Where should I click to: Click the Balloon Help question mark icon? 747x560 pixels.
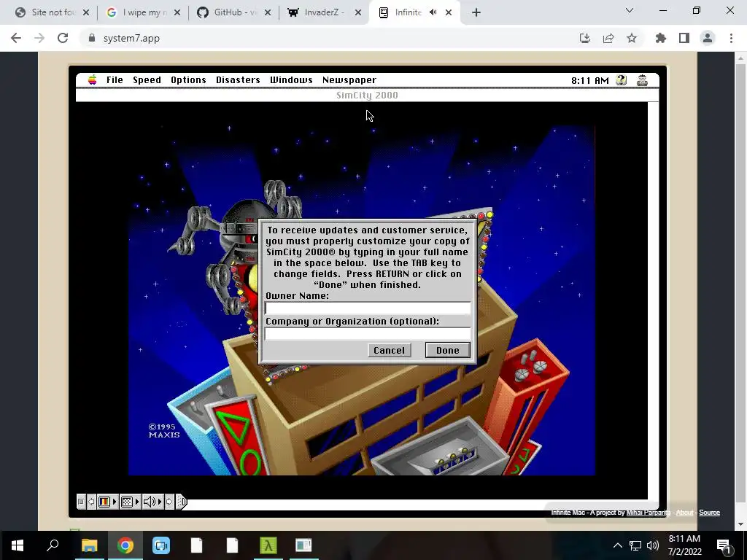[x=622, y=80]
